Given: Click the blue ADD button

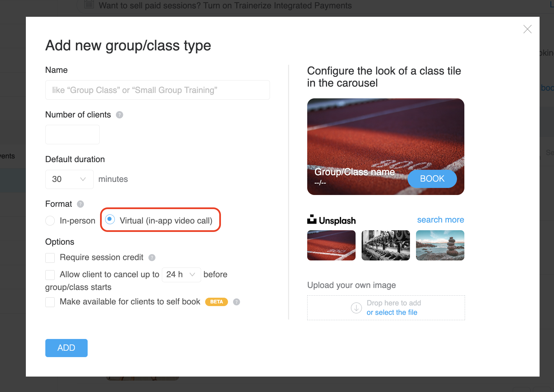Looking at the screenshot, I should tap(66, 348).
